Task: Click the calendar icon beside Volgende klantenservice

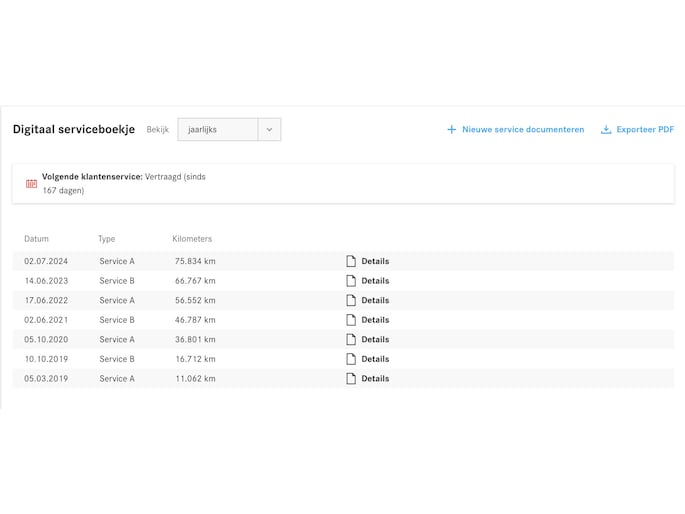Action: (31, 183)
